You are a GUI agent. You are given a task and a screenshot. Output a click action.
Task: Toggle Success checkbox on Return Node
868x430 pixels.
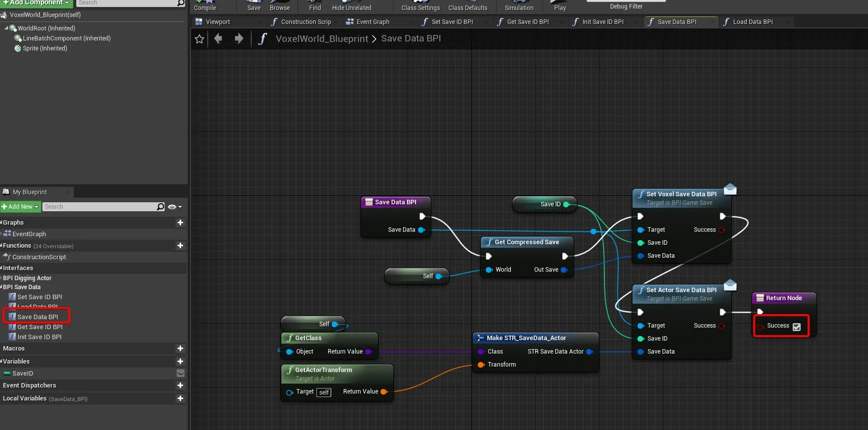pyautogui.click(x=797, y=327)
